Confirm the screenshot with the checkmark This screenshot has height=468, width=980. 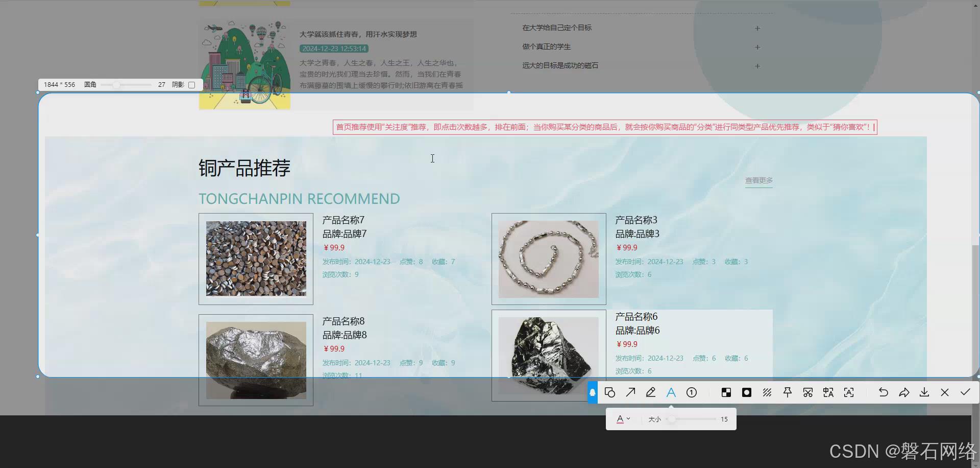965,392
